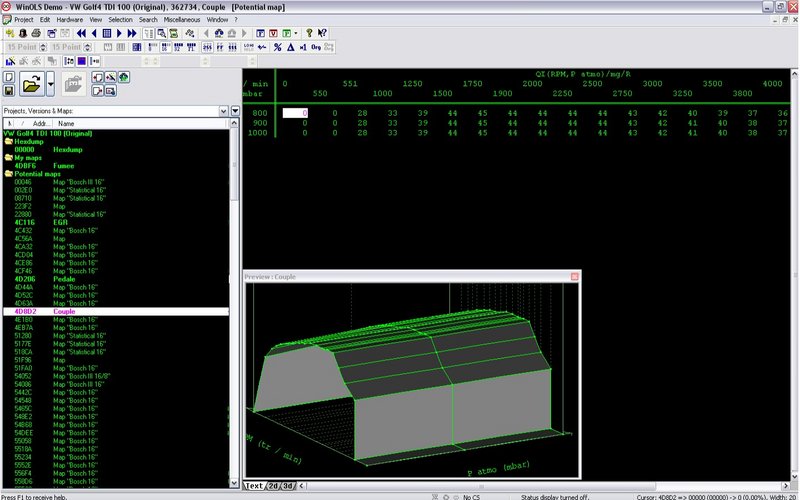Click the 3D surface preview of Couple map

pyautogui.click(x=412, y=380)
